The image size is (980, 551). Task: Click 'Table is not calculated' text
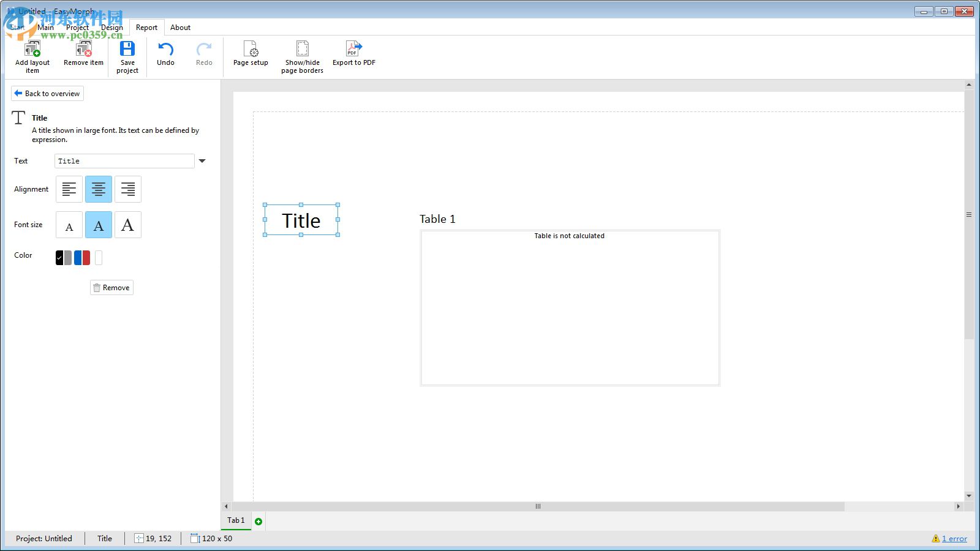pos(569,236)
